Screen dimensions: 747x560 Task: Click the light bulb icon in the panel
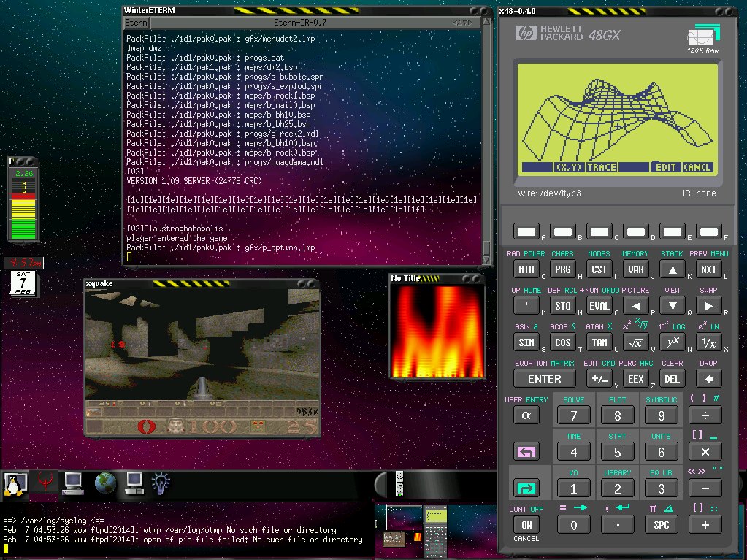161,483
